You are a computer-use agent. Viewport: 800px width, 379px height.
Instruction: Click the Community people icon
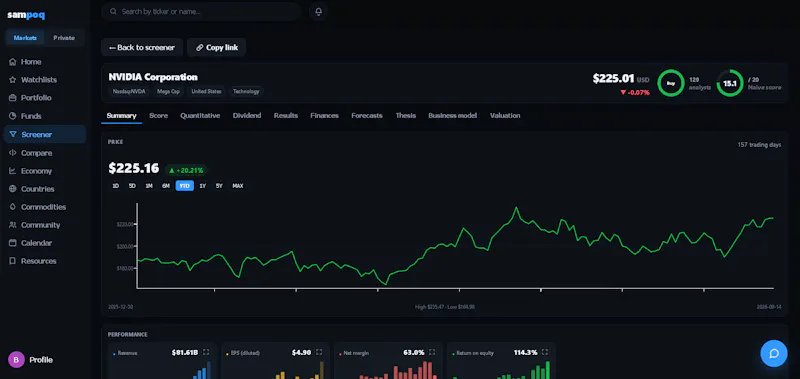[13, 225]
